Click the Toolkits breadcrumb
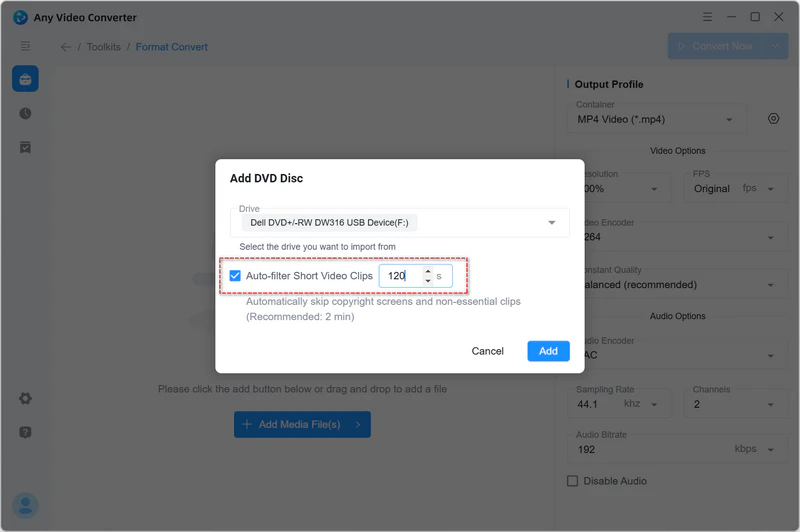This screenshot has width=800, height=532. 104,47
